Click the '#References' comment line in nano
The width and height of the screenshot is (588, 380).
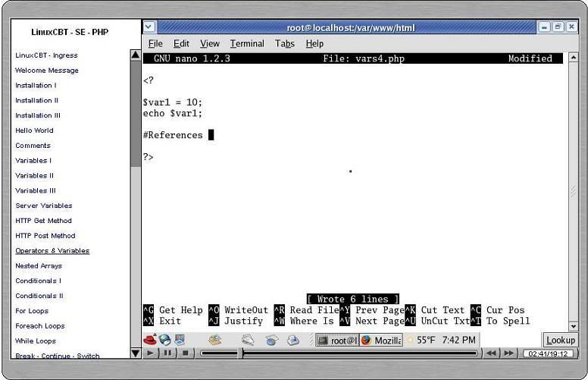pos(173,135)
